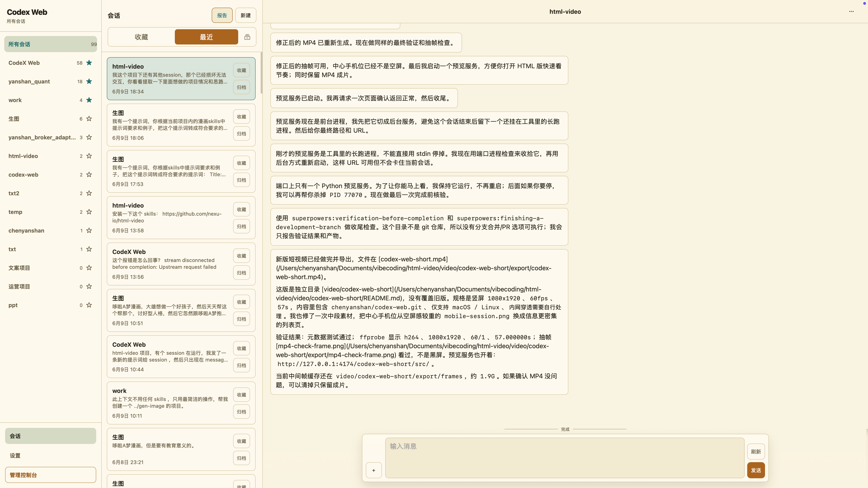The width and height of the screenshot is (868, 488).
Task: Star the txt2 project
Action: click(x=89, y=193)
